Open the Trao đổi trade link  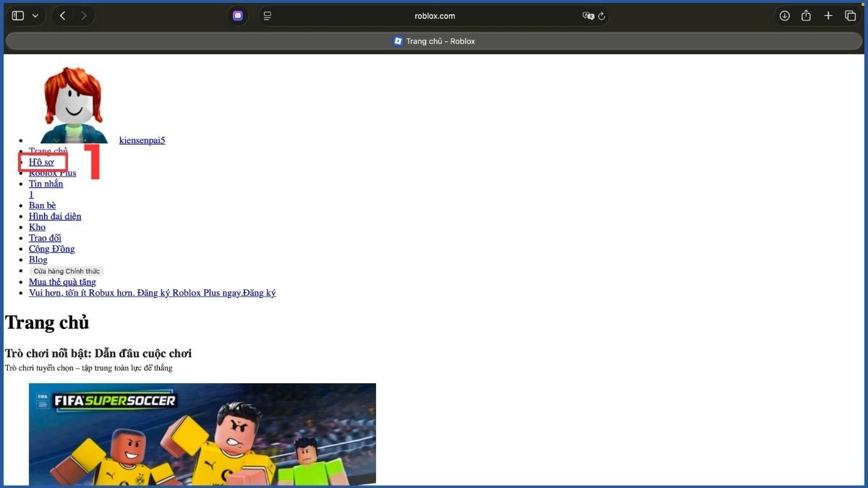[45, 238]
